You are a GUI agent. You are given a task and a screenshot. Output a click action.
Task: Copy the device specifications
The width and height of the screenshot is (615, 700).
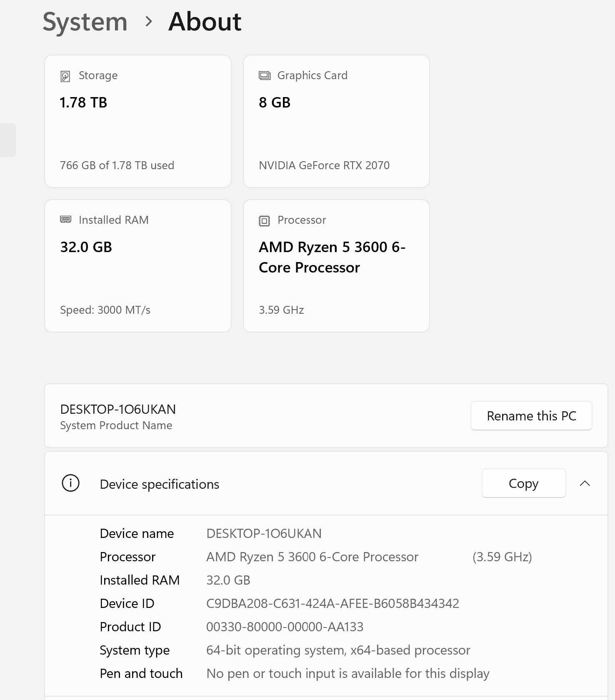[x=524, y=483]
